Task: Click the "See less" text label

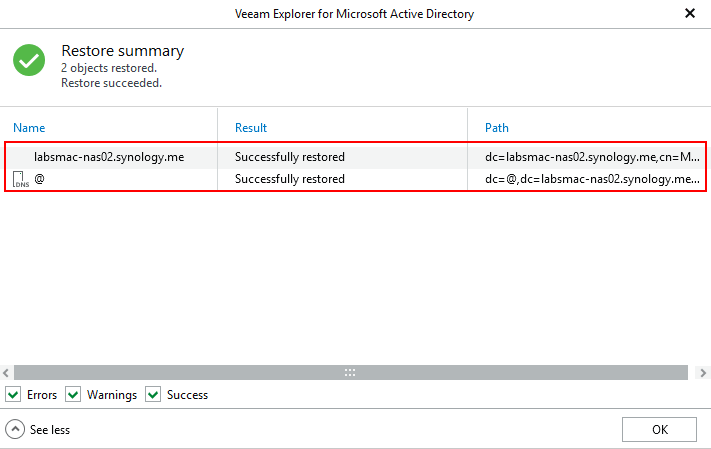Action: (x=50, y=430)
